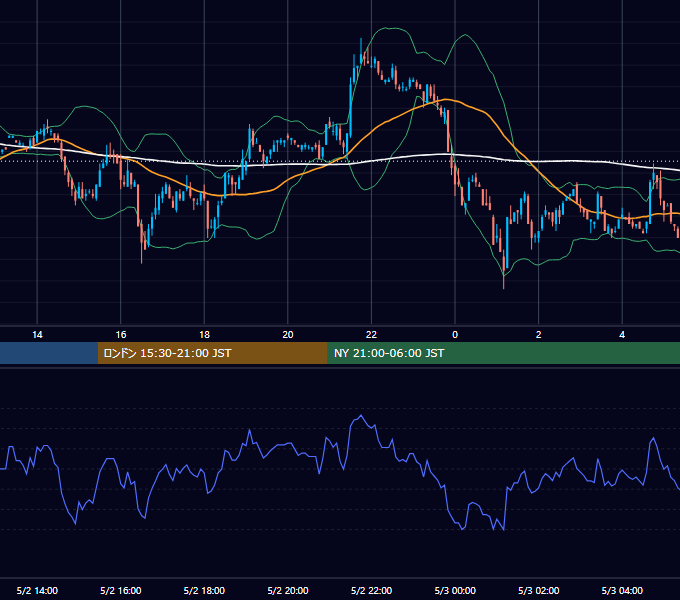The image size is (680, 600).
Task: Click hour label 2 on price chart axis
Action: click(x=539, y=335)
